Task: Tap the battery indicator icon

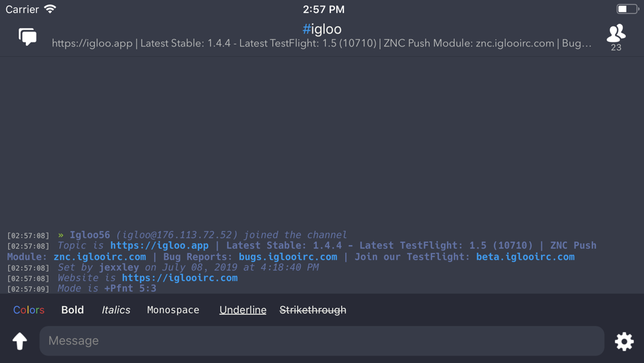Action: tap(627, 8)
